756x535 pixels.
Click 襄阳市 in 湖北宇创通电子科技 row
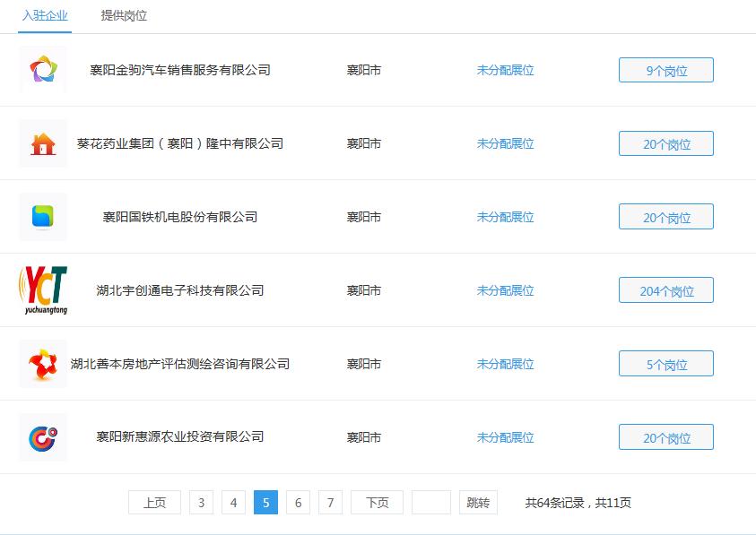click(364, 290)
